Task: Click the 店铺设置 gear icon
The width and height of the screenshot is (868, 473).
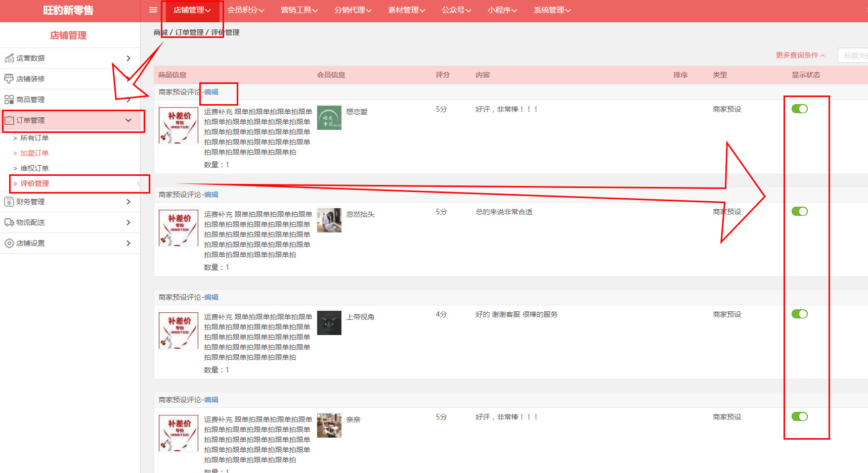Action: pos(9,243)
